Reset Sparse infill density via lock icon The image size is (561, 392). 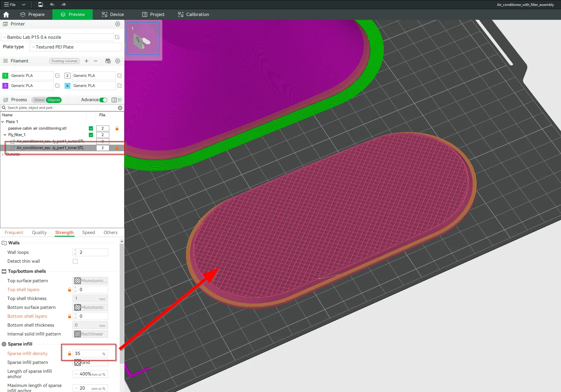[70, 354]
